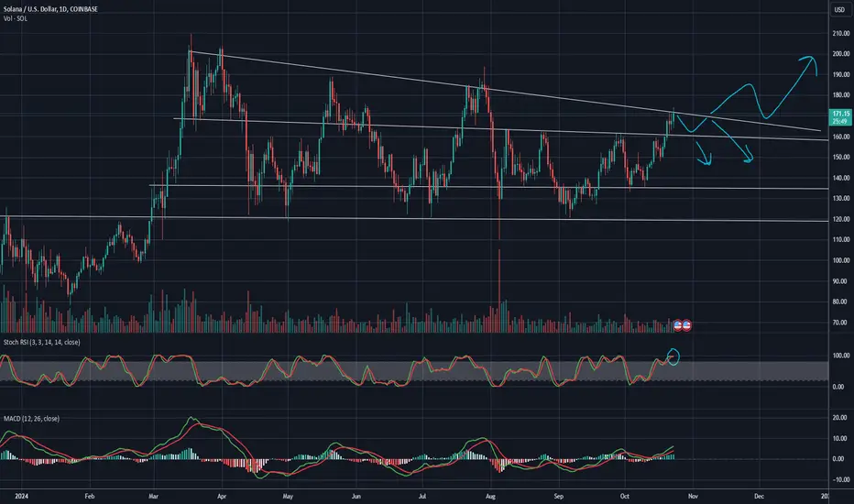Click the right US flag economic event icon

coord(687,325)
